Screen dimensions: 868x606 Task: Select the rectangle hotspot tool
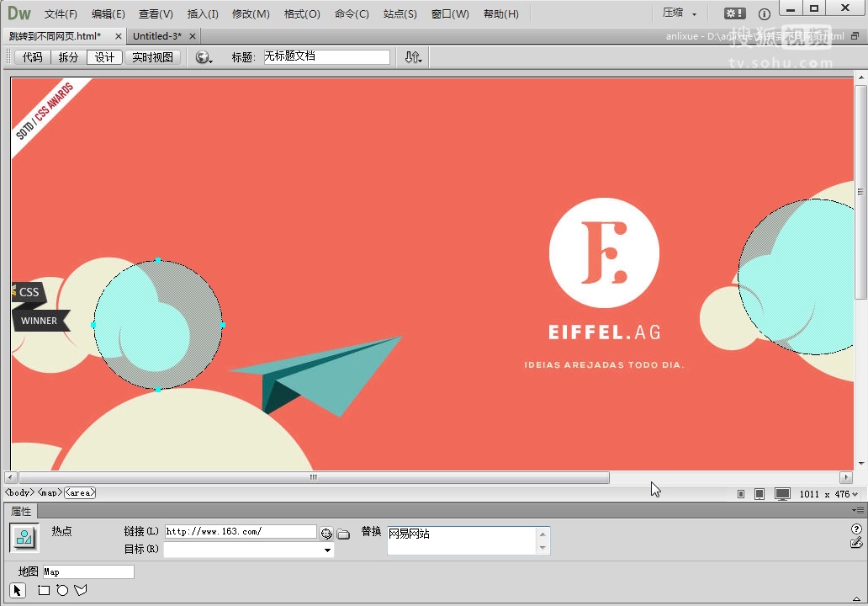[44, 591]
